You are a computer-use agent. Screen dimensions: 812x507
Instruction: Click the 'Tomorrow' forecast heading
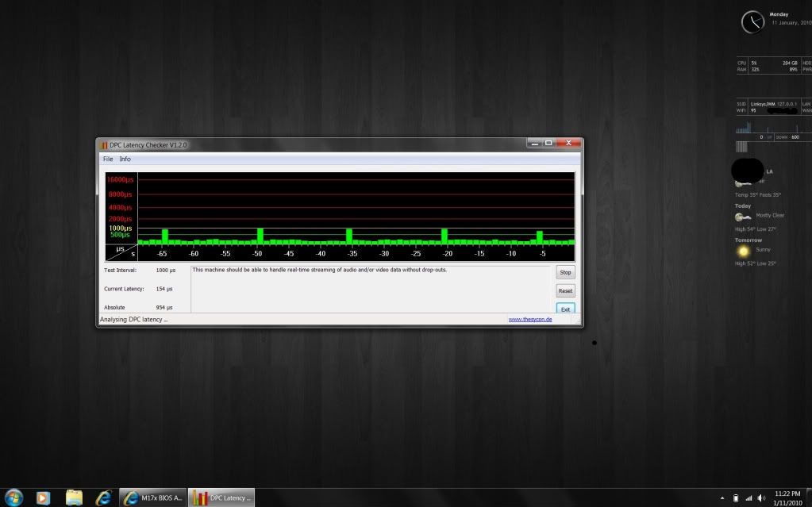click(749, 240)
